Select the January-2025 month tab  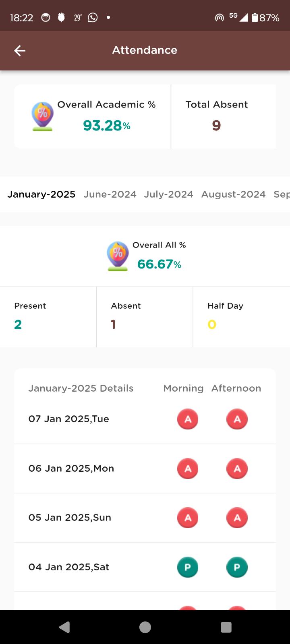[41, 194]
